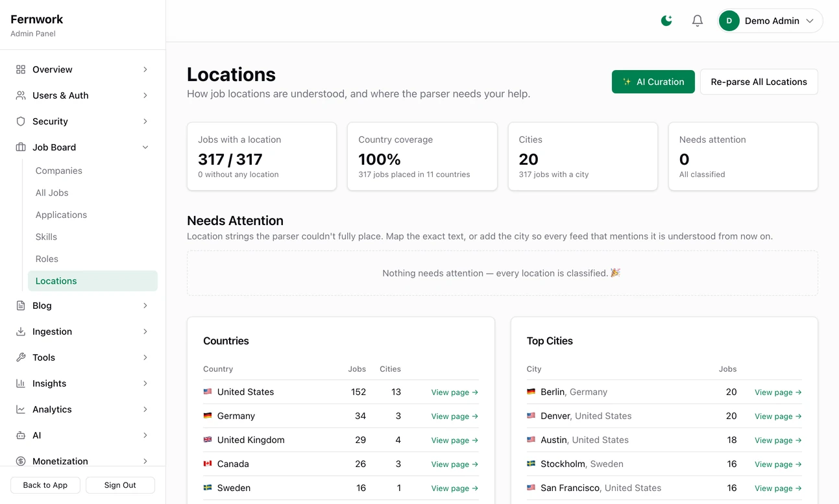Expand the Analytics section chevron
Screen dimensions: 839x504
point(145,409)
